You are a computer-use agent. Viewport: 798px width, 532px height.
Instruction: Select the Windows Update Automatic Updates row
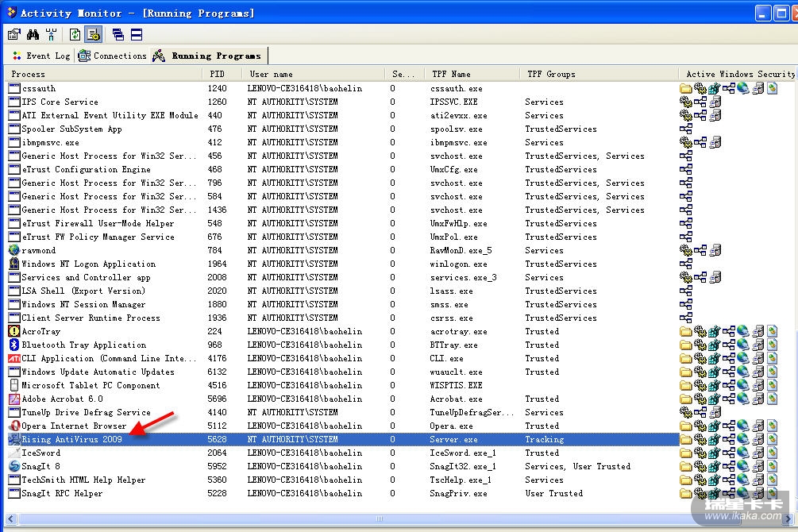click(342, 372)
